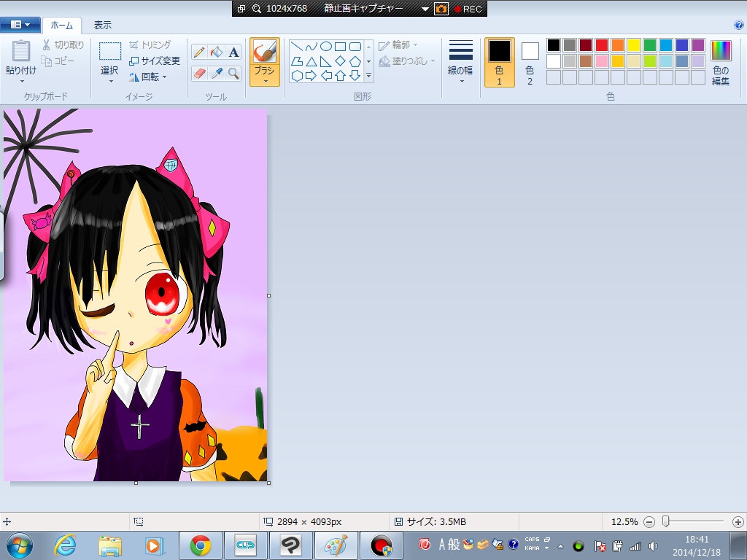Activate Color 1 (色1) selector
The height and width of the screenshot is (560, 747).
pyautogui.click(x=500, y=62)
